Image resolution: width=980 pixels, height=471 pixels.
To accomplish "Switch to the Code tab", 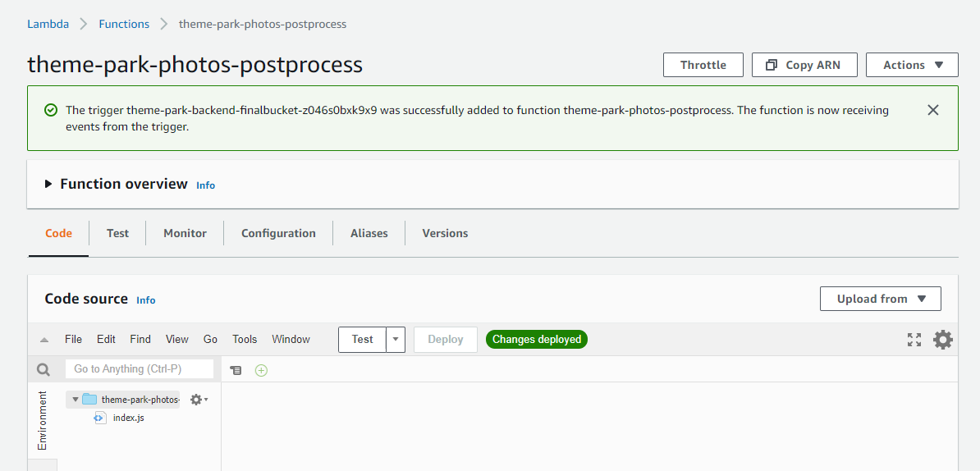I will (59, 233).
